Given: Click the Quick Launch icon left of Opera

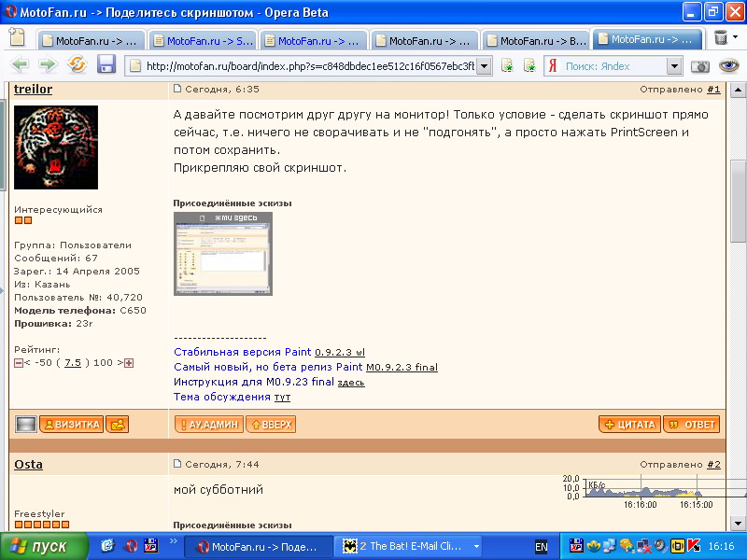Looking at the screenshot, I should pos(107,546).
